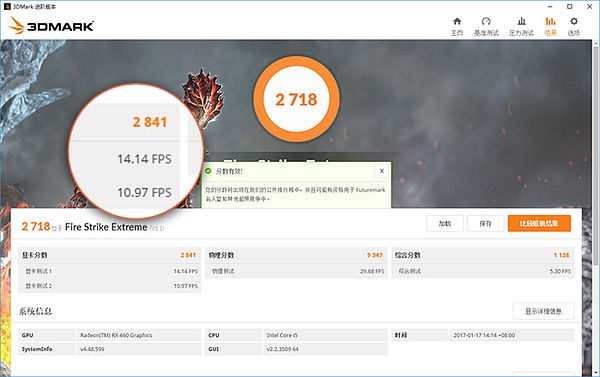Click the CPU label cell

[233, 335]
